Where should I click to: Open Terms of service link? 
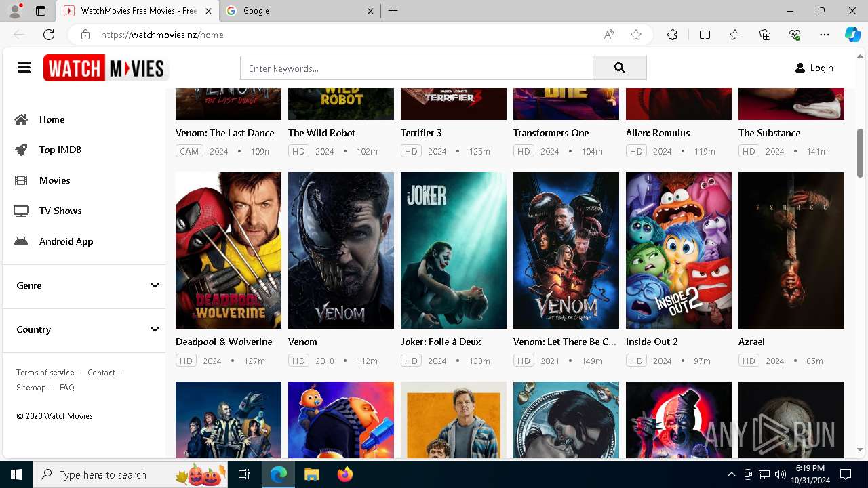pos(45,373)
